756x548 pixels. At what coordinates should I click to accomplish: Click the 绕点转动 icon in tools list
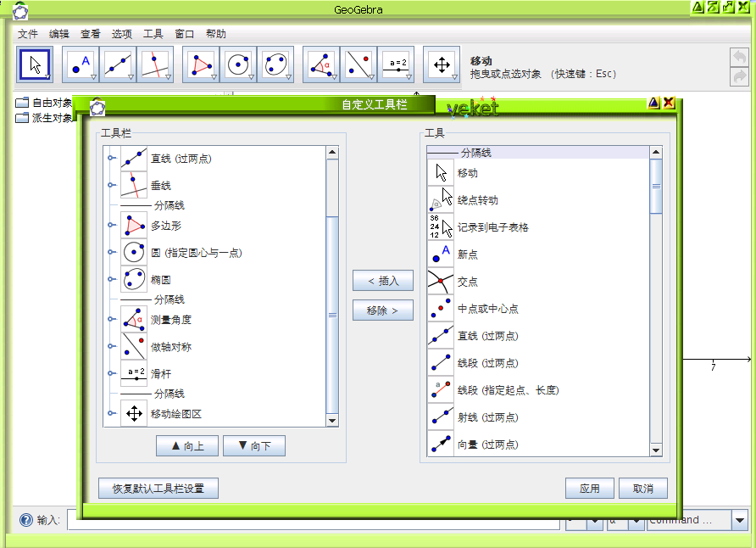point(441,199)
